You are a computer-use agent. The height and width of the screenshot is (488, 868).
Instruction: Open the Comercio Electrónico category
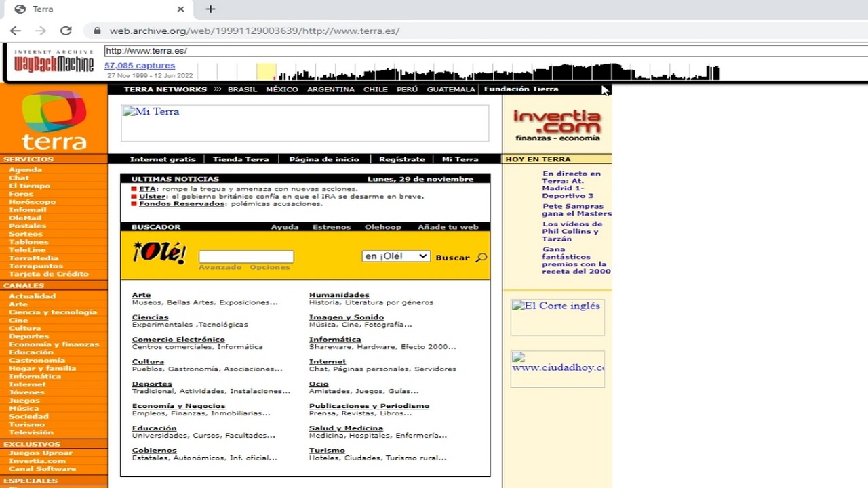(x=178, y=340)
